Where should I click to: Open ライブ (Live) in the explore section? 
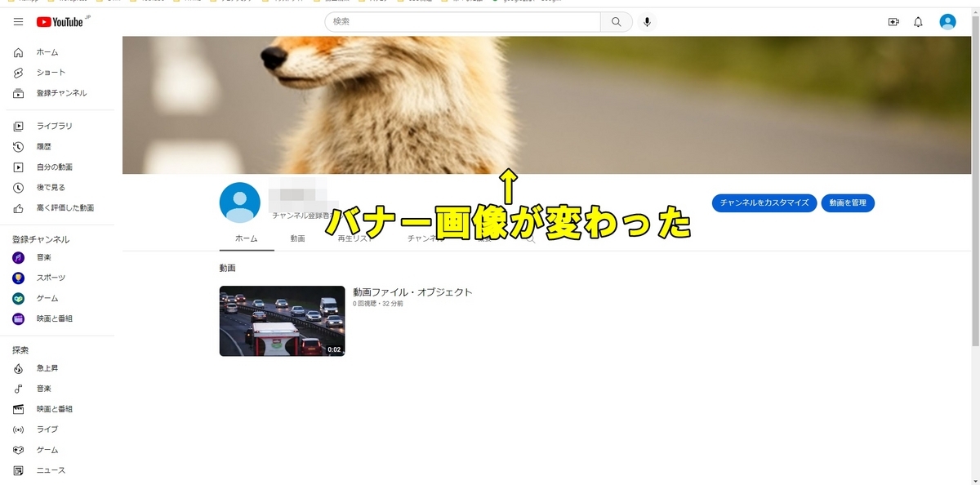click(47, 429)
